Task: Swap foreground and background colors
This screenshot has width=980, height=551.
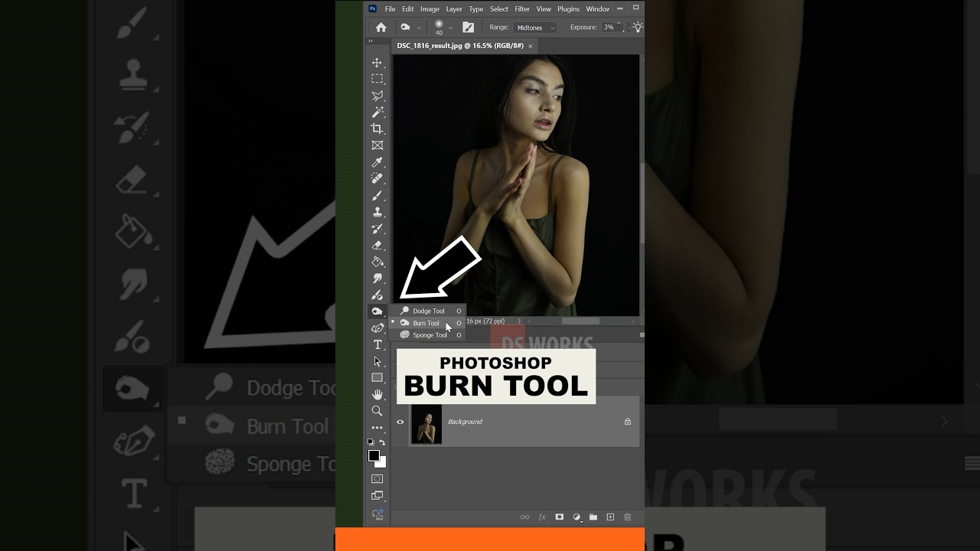Action: pos(383,442)
